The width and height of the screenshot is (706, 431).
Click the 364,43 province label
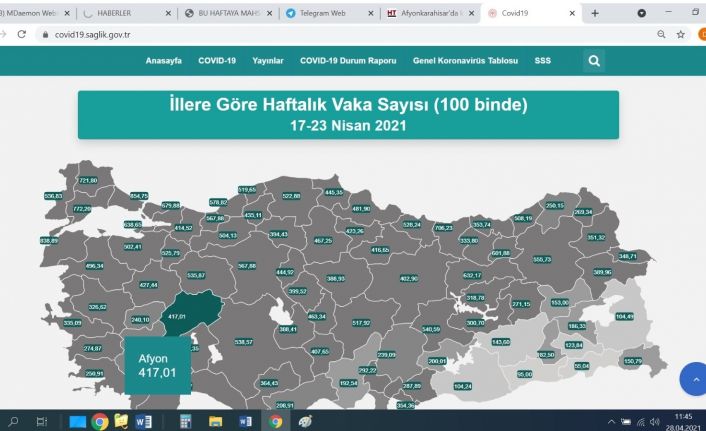click(269, 383)
